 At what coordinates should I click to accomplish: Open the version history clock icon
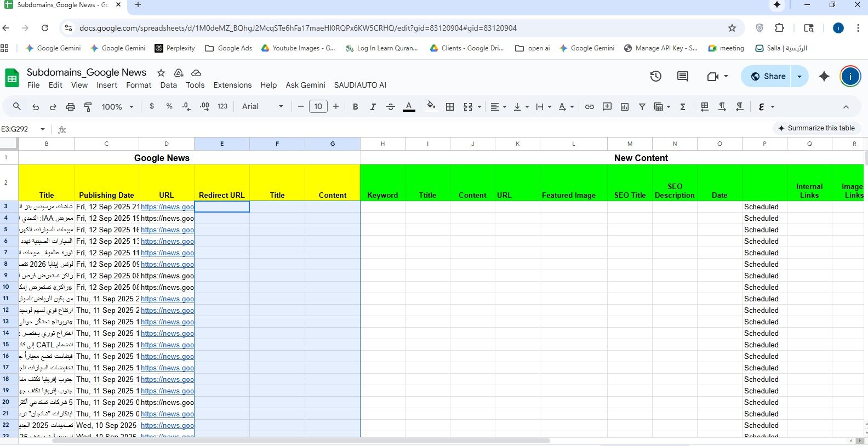click(x=655, y=76)
